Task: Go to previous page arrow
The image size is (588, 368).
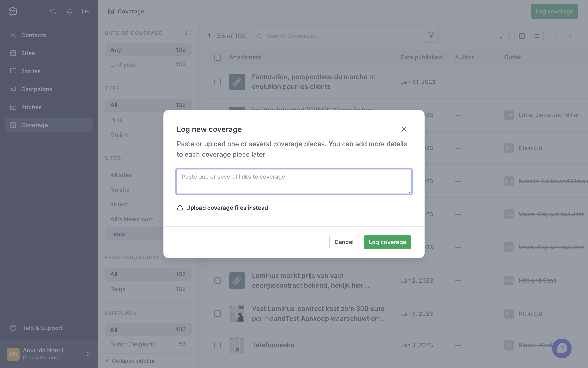Action: click(556, 36)
